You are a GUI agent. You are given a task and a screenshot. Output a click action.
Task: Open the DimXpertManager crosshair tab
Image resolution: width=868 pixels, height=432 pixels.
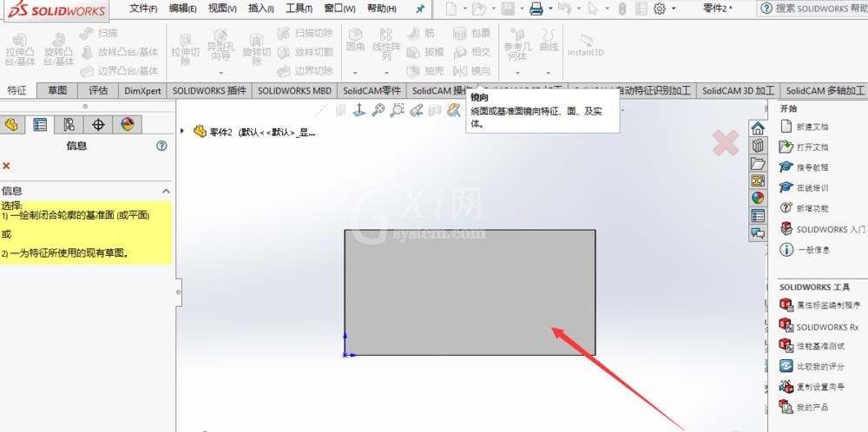(x=98, y=125)
